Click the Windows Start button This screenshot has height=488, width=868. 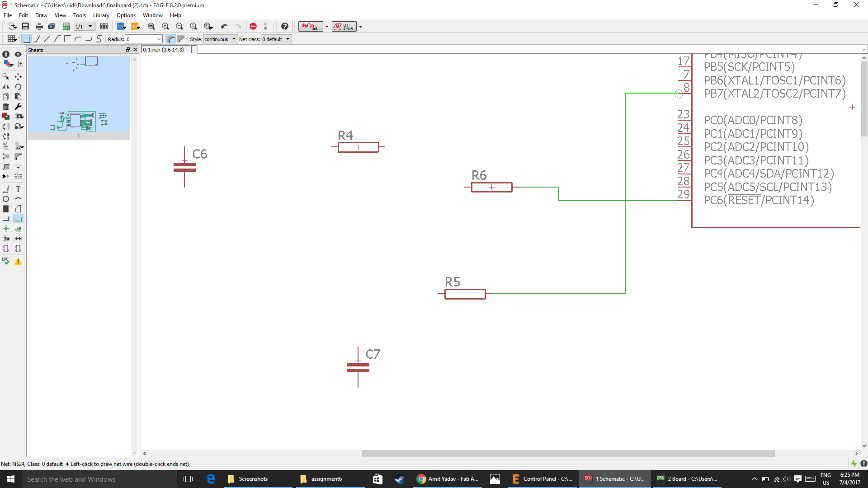(11, 479)
